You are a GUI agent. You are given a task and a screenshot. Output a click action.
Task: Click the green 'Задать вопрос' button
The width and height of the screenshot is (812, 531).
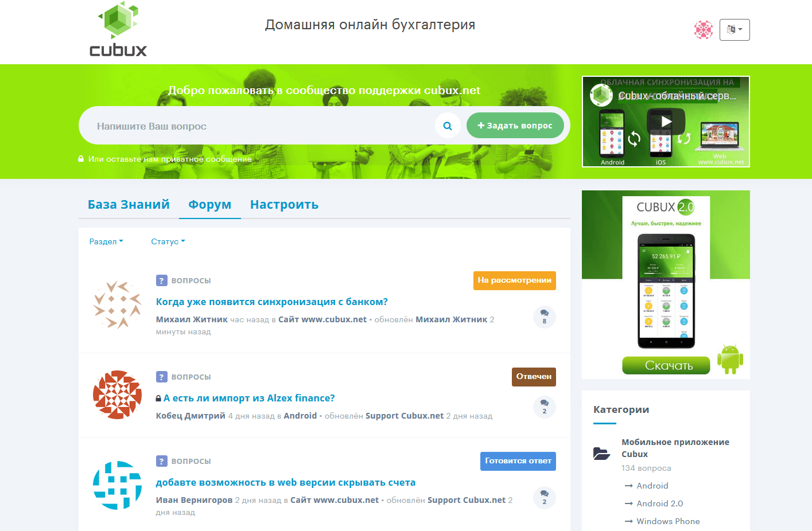coord(515,126)
